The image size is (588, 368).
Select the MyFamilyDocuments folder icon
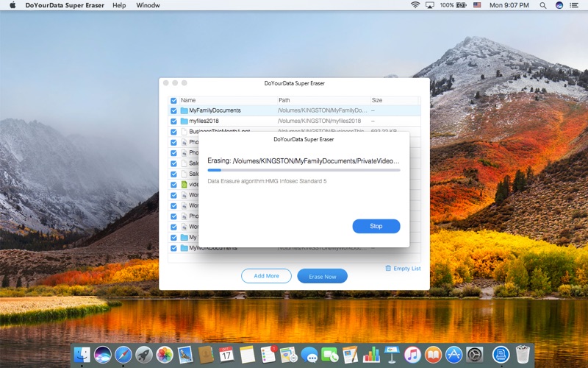pyautogui.click(x=184, y=110)
